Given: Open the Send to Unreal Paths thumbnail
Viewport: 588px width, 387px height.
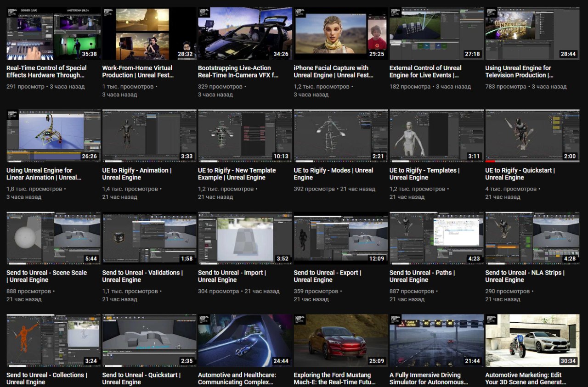Looking at the screenshot, I should 437,238.
